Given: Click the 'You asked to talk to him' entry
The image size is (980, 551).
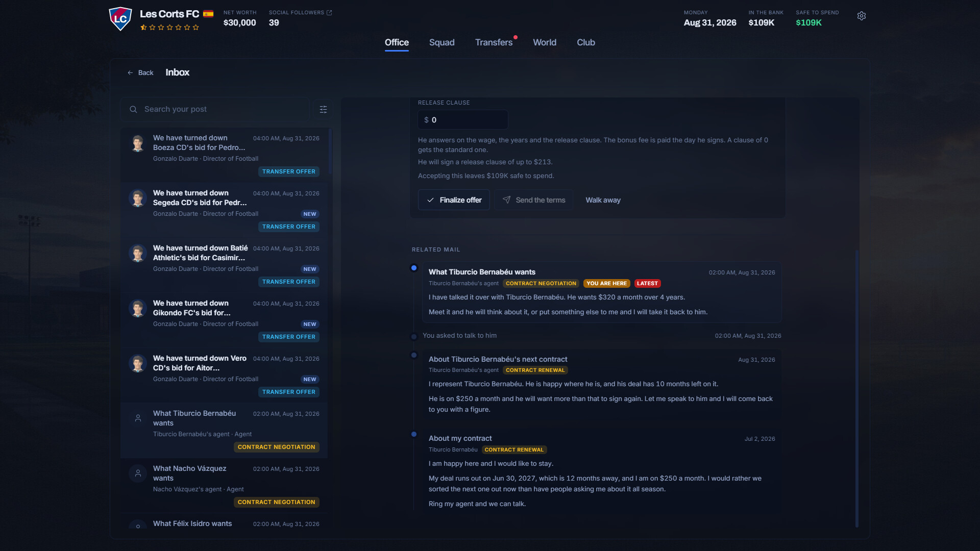Looking at the screenshot, I should point(602,336).
